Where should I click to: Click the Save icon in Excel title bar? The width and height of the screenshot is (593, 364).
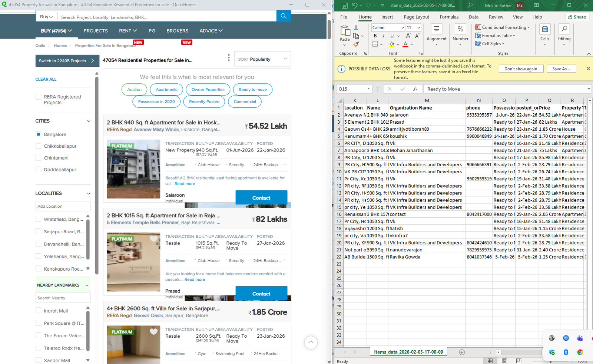pyautogui.click(x=345, y=6)
